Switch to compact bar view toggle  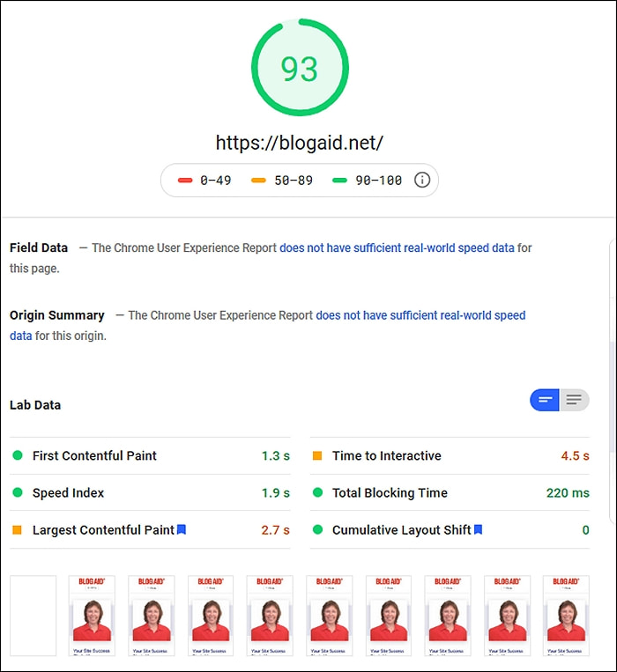point(545,400)
